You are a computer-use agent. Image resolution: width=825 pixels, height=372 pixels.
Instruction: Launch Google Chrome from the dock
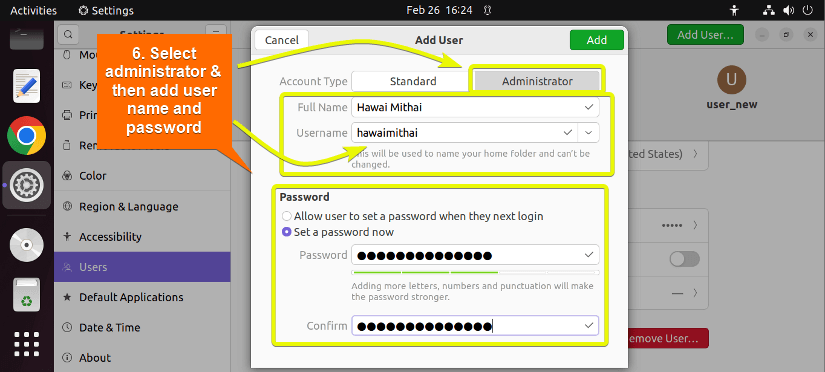26,135
